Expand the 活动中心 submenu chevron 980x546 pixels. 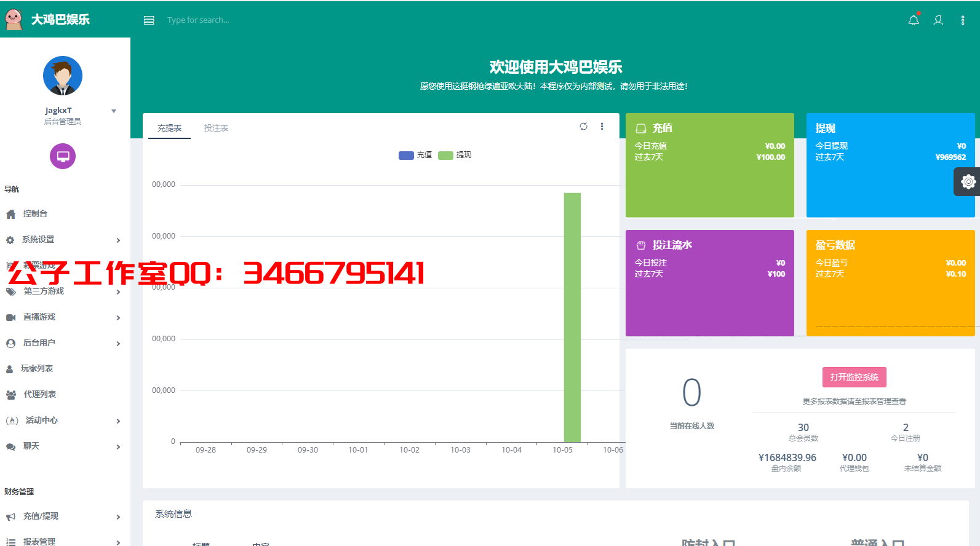click(x=118, y=421)
